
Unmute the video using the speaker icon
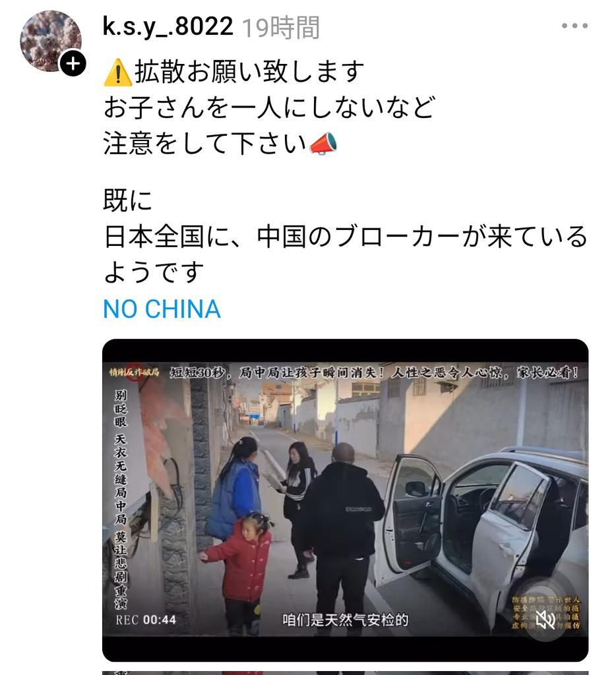coord(545,620)
